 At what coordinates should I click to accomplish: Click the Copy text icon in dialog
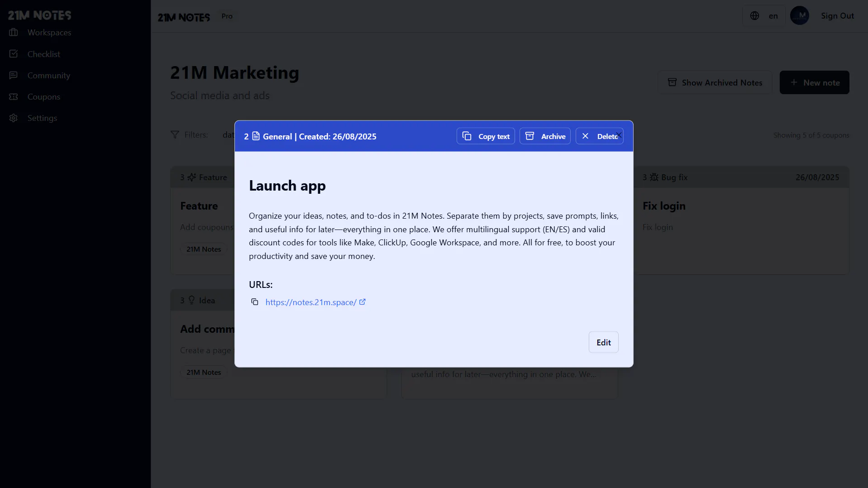[467, 136]
